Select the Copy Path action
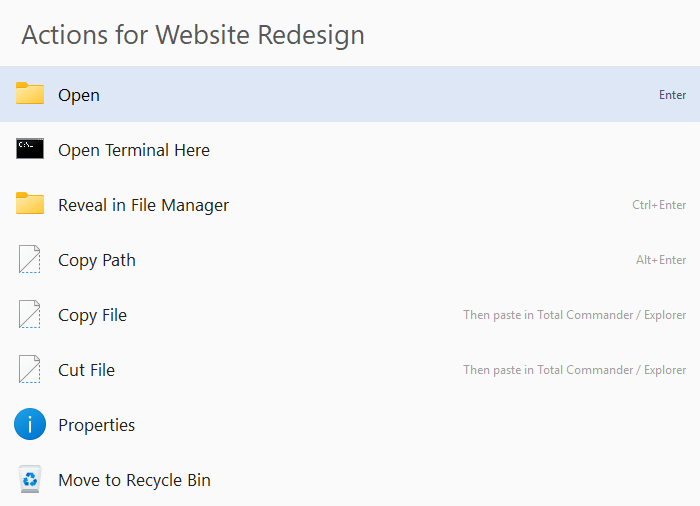 [350, 259]
